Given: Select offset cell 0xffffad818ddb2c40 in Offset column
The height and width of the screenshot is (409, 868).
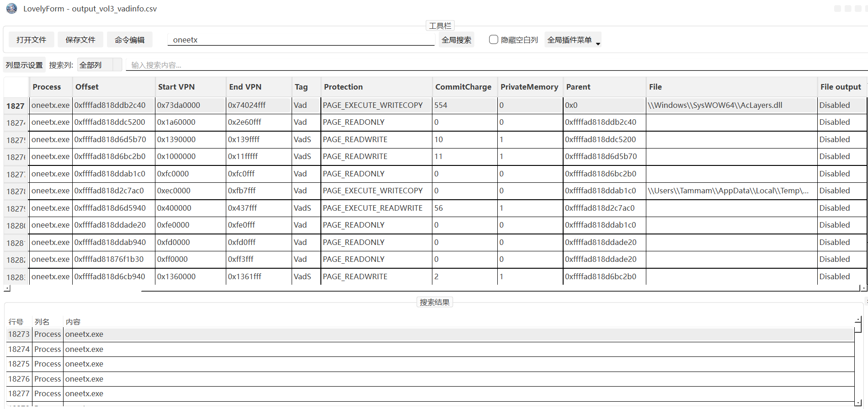Looking at the screenshot, I should click(113, 105).
